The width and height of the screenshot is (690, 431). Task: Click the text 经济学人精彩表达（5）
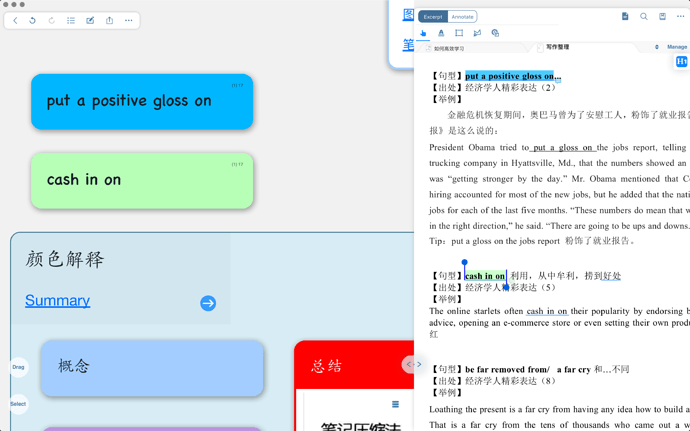[x=510, y=287]
